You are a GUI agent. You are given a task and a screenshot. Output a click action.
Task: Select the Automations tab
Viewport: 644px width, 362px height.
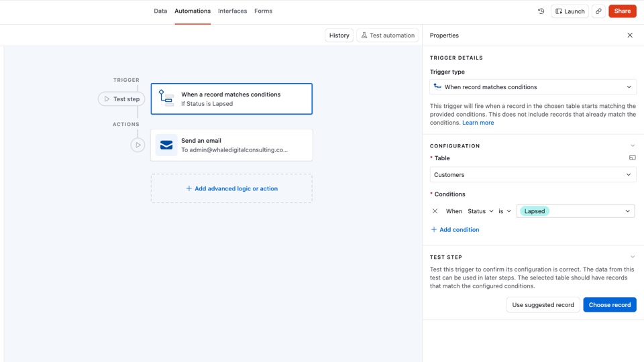point(193,11)
